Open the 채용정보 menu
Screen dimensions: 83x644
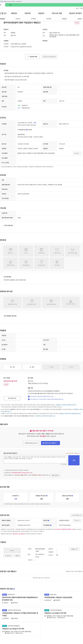pyautogui.click(x=14, y=13)
